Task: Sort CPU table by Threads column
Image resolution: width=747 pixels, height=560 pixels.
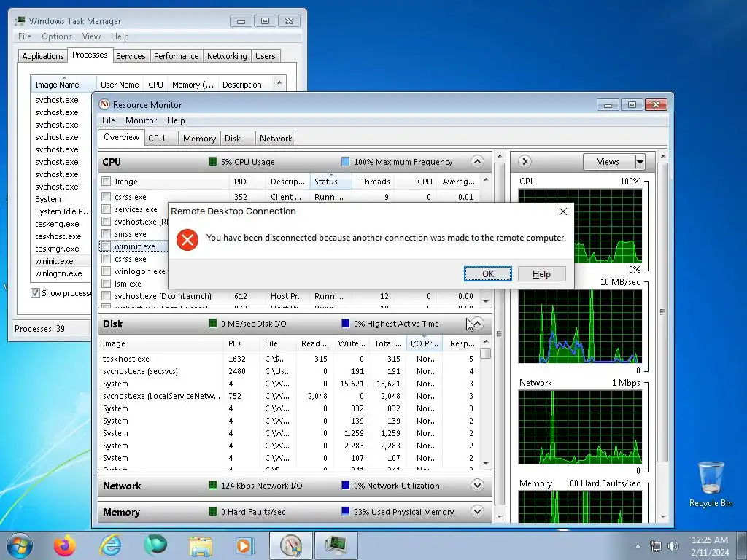Action: click(x=375, y=182)
